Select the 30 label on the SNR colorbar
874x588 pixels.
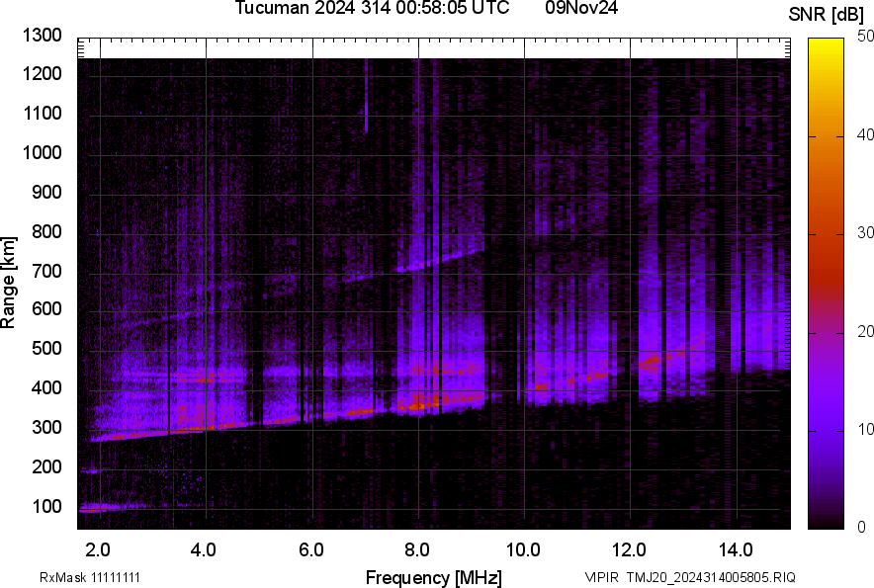click(865, 232)
